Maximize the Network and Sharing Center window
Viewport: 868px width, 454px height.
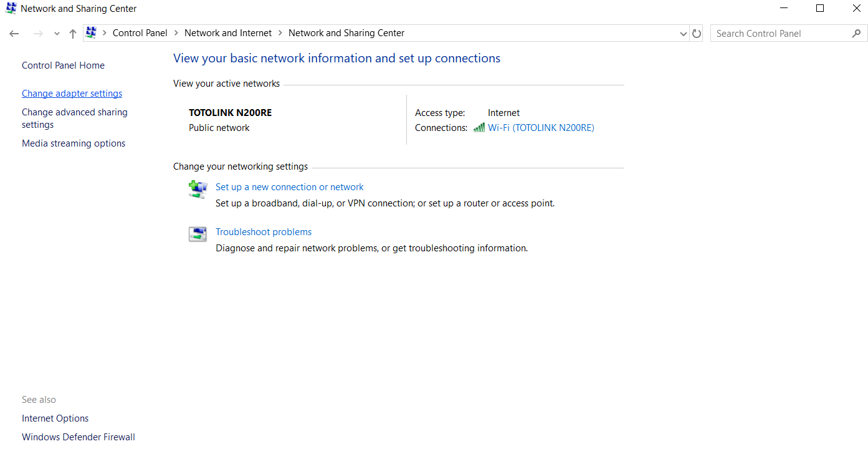tap(820, 9)
